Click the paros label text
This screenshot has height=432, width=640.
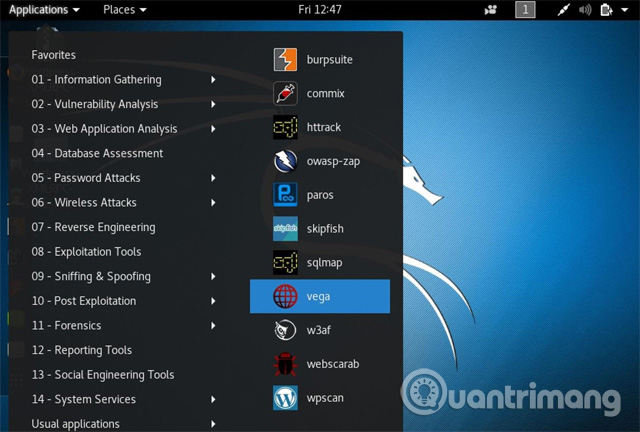coord(320,195)
